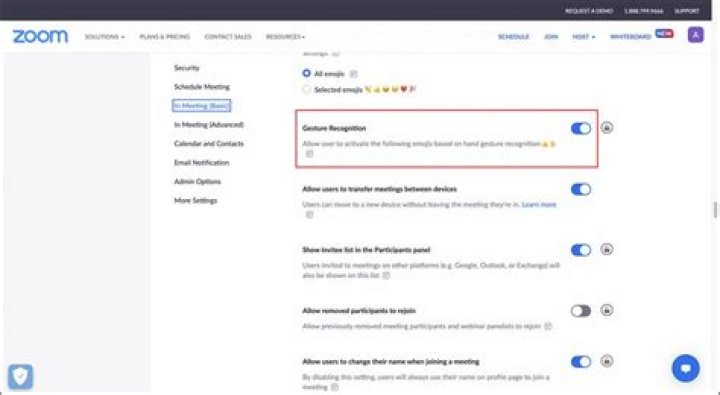Open the Whiteboard link
Viewport: 720px width, 395px height.
[630, 37]
